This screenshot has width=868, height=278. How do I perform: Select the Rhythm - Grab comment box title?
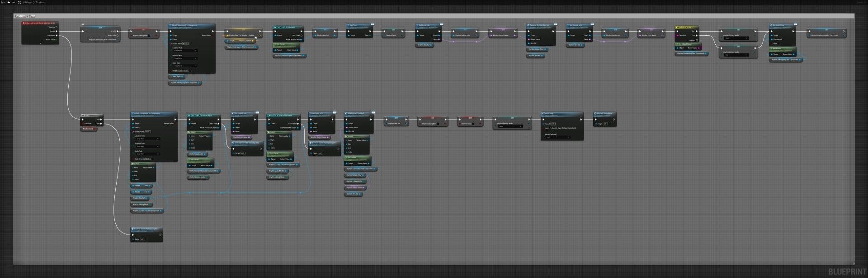pos(25,16)
